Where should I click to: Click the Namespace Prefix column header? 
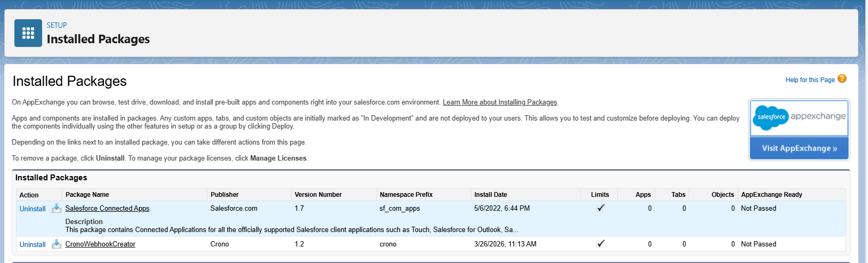[x=406, y=195]
